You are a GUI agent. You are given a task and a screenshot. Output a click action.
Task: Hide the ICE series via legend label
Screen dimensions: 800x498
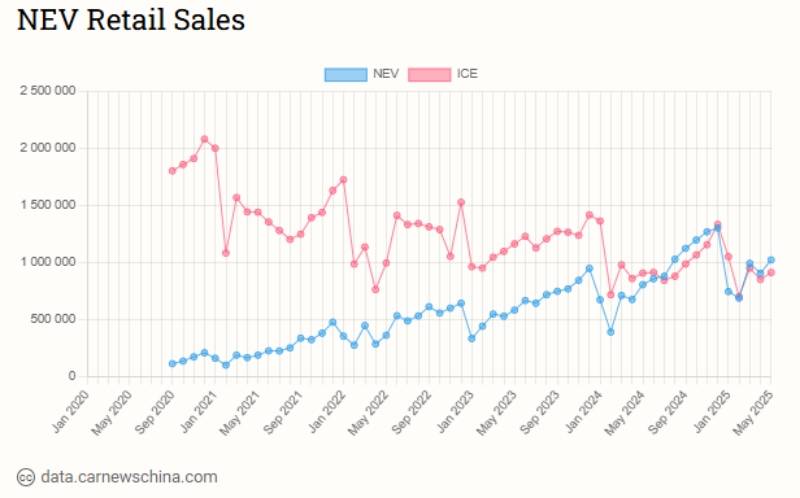(x=467, y=74)
